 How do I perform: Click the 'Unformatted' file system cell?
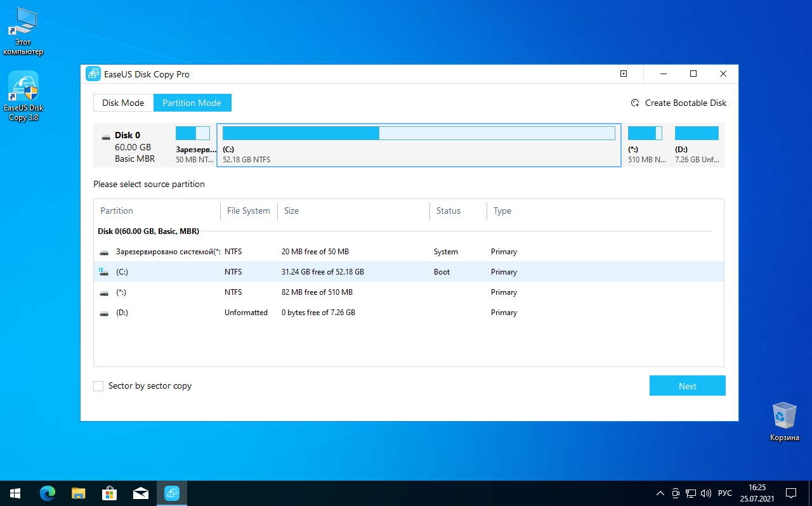(246, 313)
